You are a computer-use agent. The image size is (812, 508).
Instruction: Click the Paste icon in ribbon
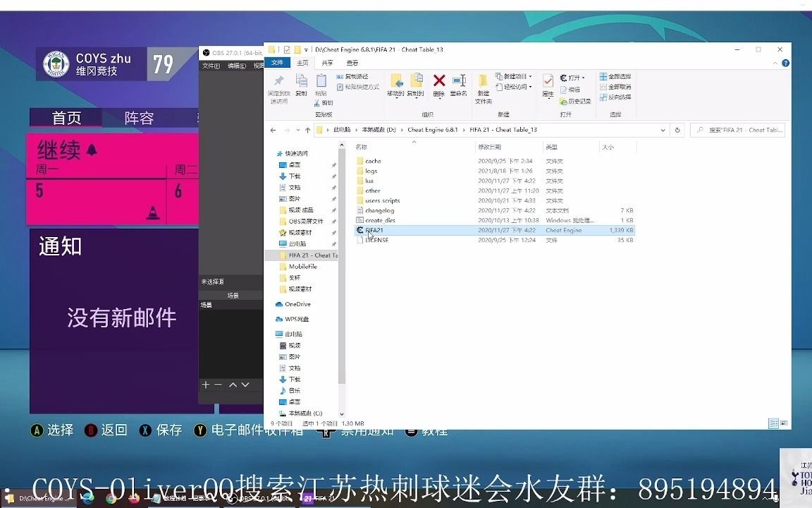[x=321, y=85]
